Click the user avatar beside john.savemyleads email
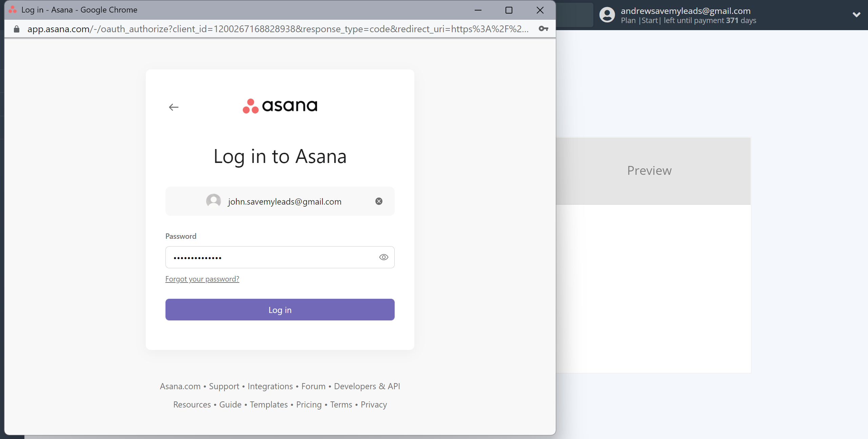Viewport: 868px width, 439px height. click(214, 201)
